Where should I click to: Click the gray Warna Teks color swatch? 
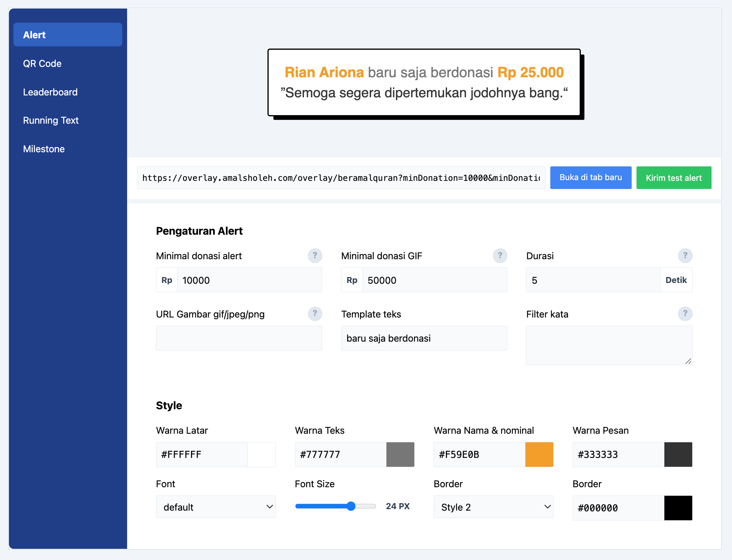click(x=400, y=454)
